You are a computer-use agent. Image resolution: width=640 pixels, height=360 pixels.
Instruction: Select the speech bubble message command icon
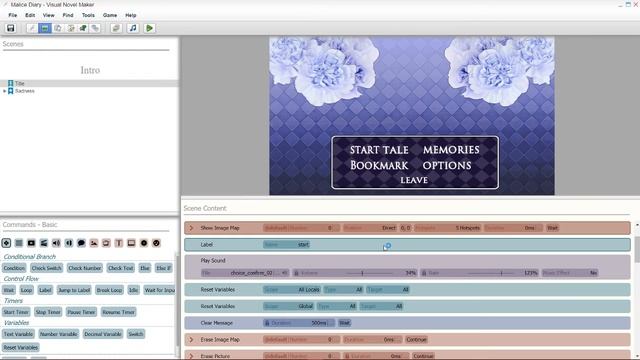(x=81, y=243)
